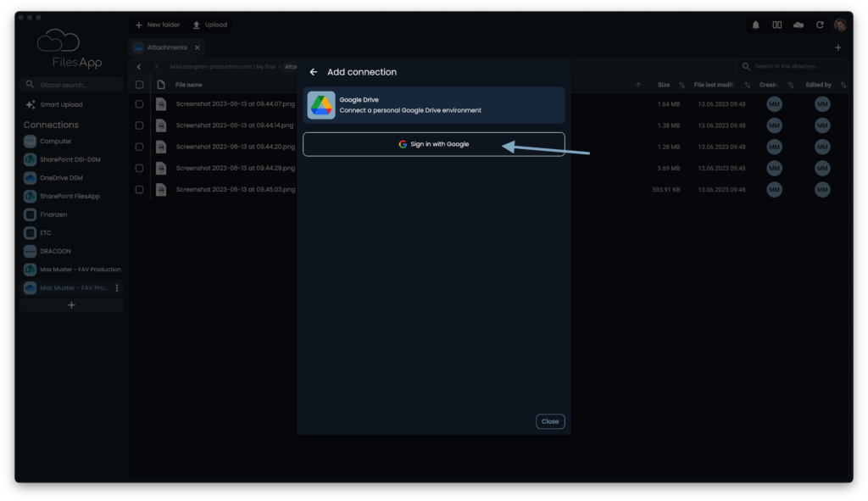
Task: Select the ETC connection icon
Action: point(30,232)
